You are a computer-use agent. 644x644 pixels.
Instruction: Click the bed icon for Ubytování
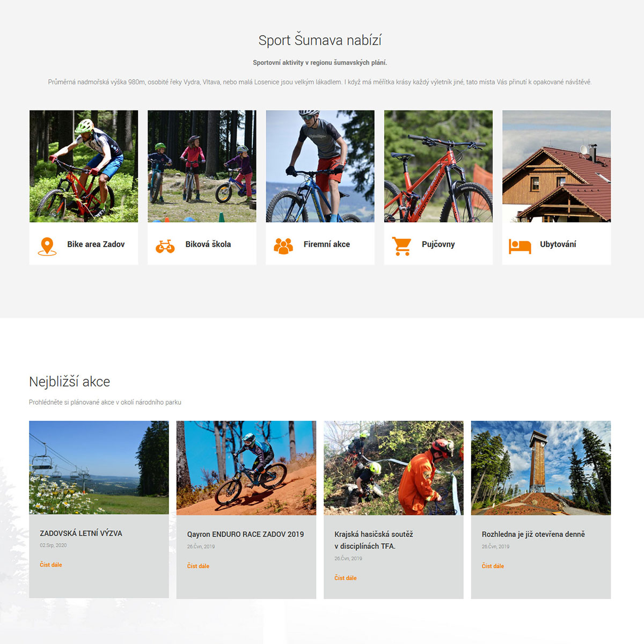pos(519,246)
